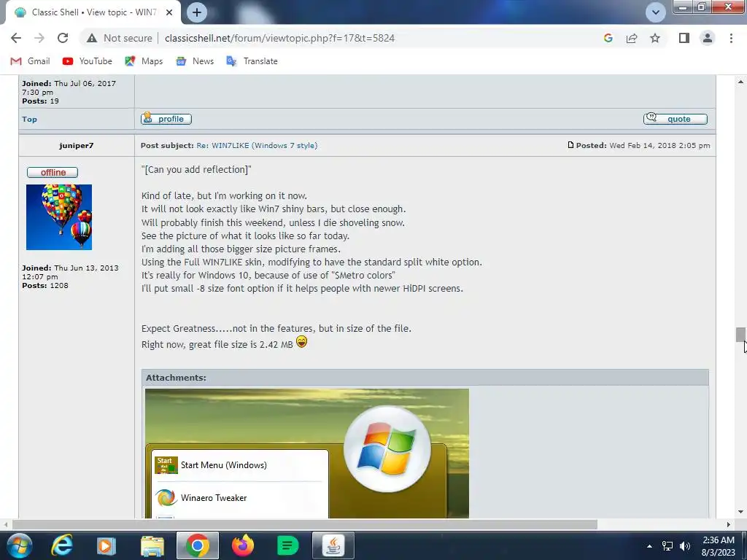Open the YouTube bookmark
The image size is (747, 560).
click(x=88, y=61)
